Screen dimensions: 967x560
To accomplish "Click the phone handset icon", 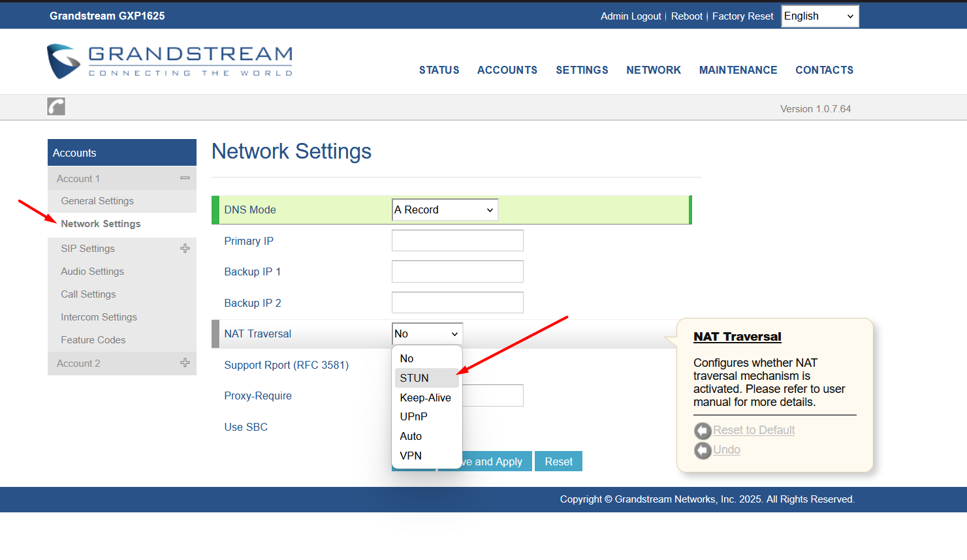I will tap(56, 106).
